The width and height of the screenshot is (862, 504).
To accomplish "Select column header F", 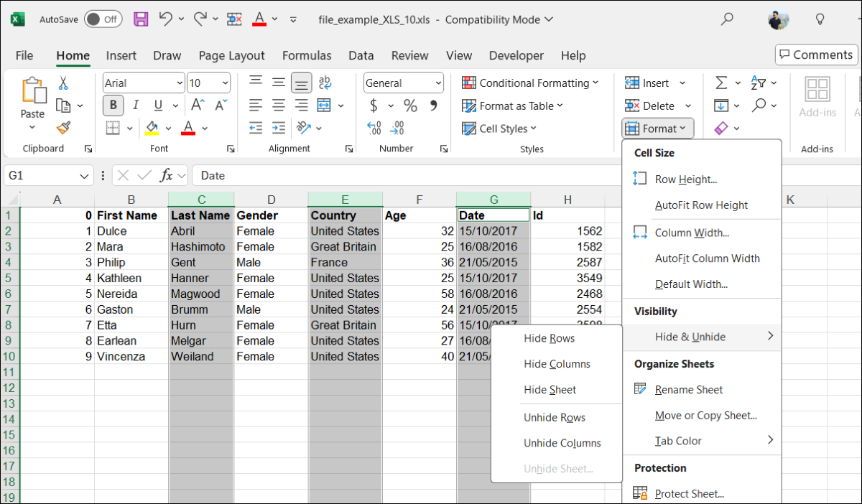I will (420, 200).
